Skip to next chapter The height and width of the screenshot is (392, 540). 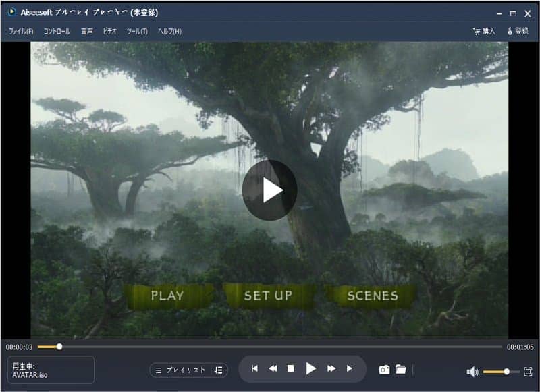pyautogui.click(x=350, y=368)
